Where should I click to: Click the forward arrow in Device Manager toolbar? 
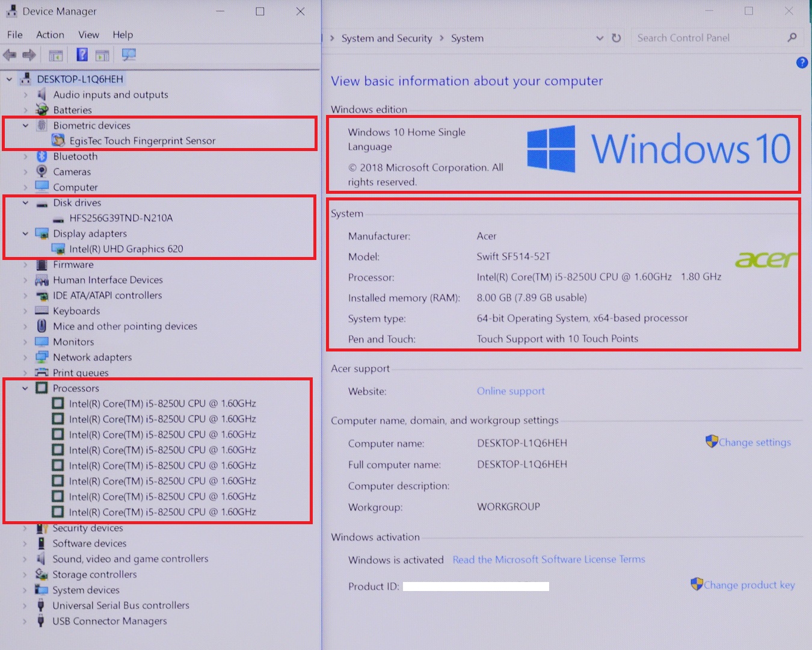[29, 55]
